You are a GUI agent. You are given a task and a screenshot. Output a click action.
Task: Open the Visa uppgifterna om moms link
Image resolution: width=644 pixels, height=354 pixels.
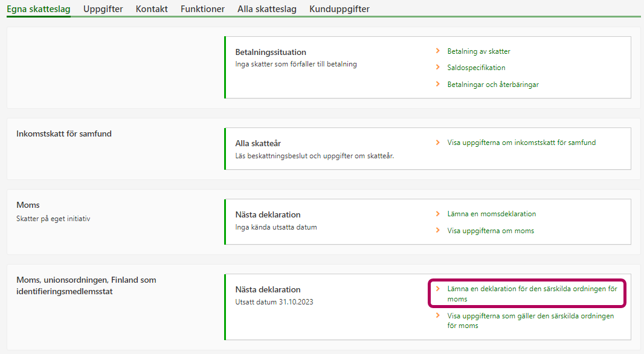tap(491, 231)
